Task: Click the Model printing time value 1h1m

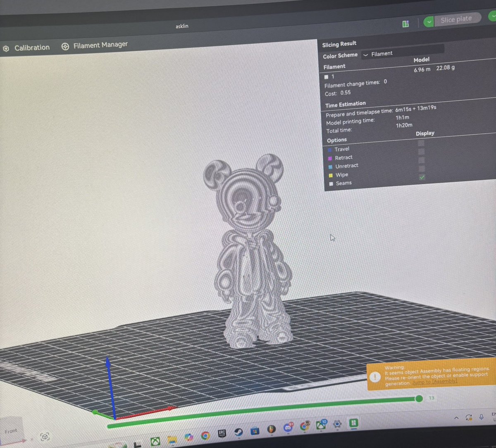Action: coord(402,117)
